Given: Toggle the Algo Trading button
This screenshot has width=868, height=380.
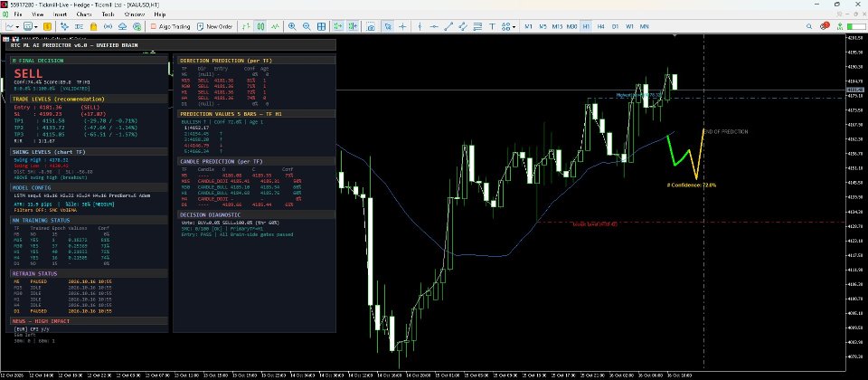Looking at the screenshot, I should click(171, 26).
